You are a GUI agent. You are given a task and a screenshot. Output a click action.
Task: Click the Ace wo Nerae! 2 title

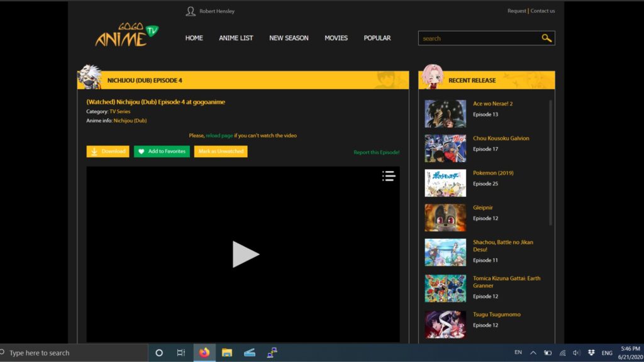492,104
